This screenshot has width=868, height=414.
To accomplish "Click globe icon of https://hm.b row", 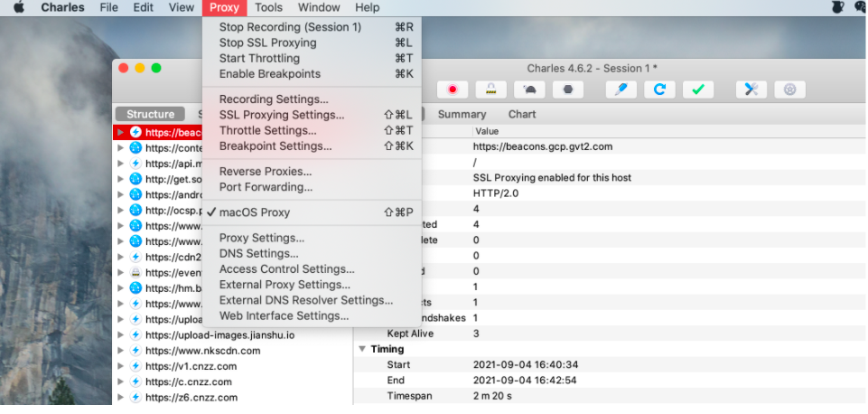I will tap(135, 288).
